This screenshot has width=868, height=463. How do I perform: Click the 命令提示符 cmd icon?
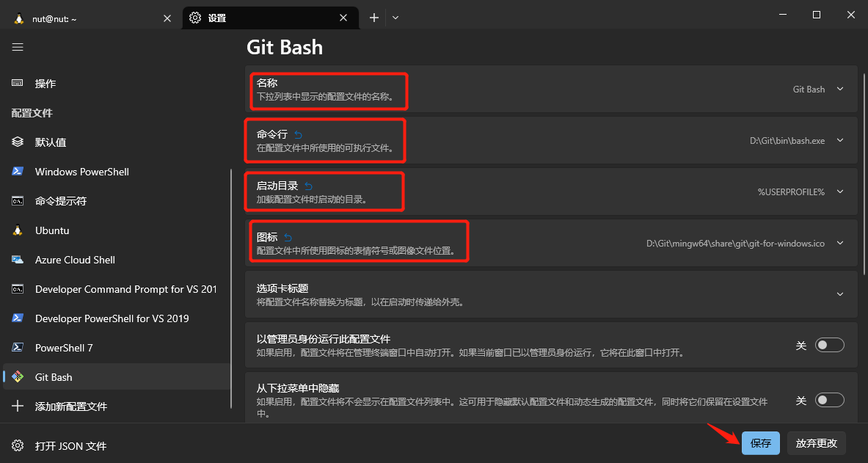(x=18, y=200)
